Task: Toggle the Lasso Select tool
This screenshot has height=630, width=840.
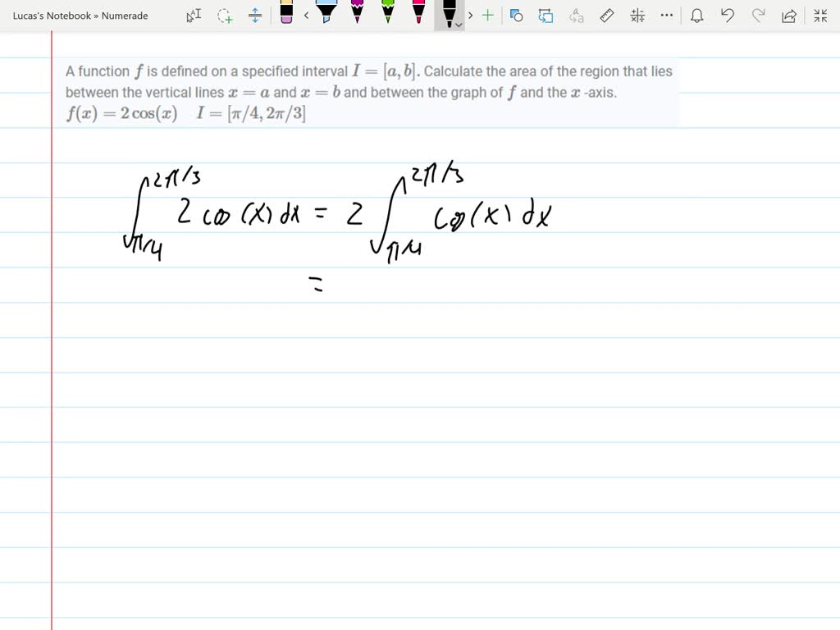Action: (x=224, y=15)
